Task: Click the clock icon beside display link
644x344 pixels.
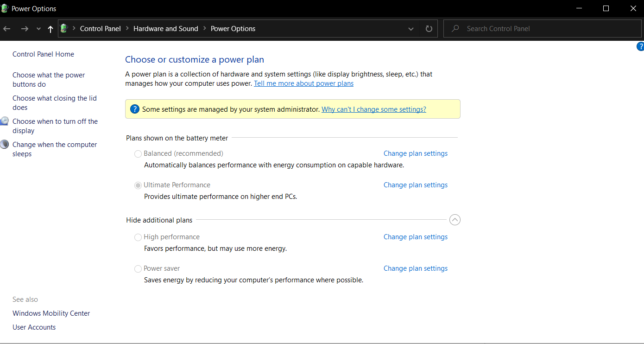Action: pyautogui.click(x=4, y=121)
